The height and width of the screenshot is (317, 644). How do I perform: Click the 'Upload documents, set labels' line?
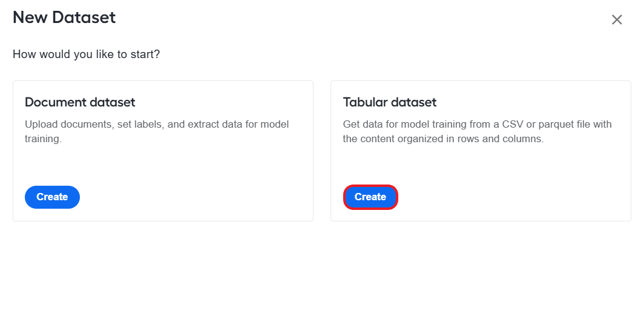tap(157, 125)
